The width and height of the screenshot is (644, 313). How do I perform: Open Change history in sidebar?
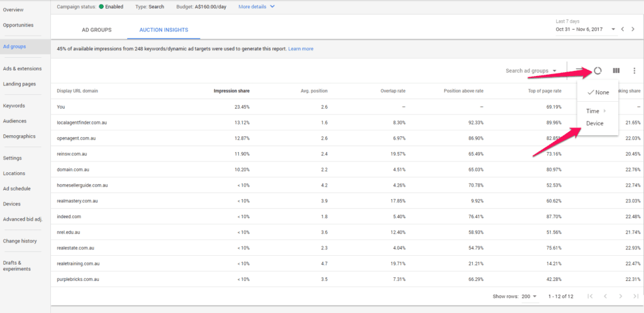pyautogui.click(x=19, y=241)
